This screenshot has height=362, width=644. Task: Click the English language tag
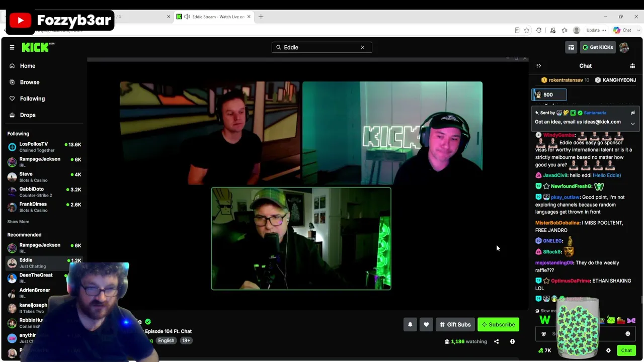(166, 340)
